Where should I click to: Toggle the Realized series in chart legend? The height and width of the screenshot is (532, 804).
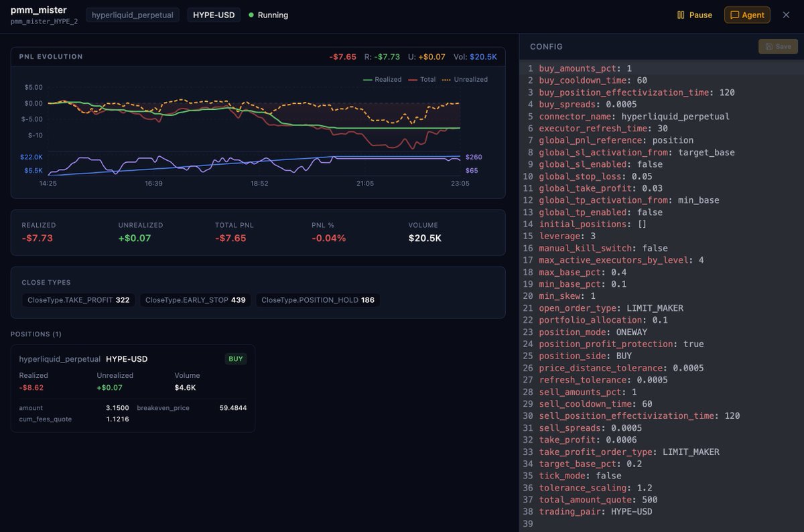(382, 79)
